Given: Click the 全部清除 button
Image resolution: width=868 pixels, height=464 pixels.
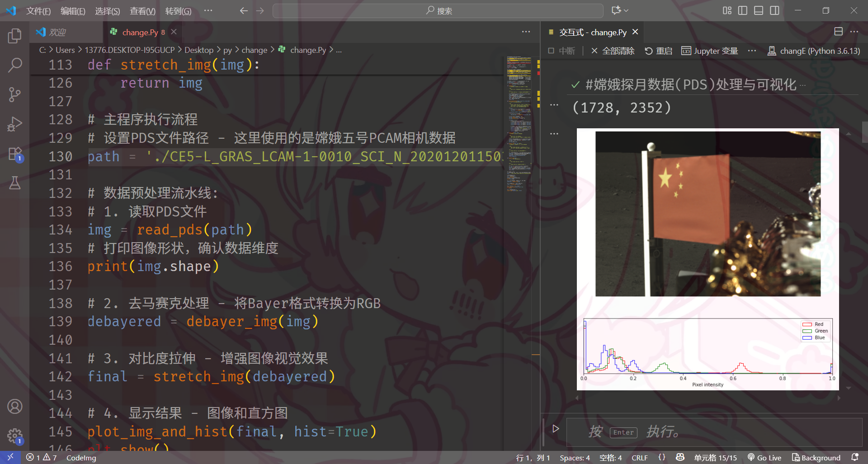Looking at the screenshot, I should coord(613,51).
